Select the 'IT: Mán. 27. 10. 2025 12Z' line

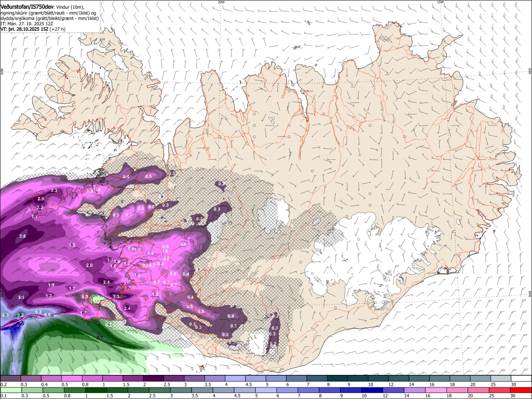click(27, 24)
